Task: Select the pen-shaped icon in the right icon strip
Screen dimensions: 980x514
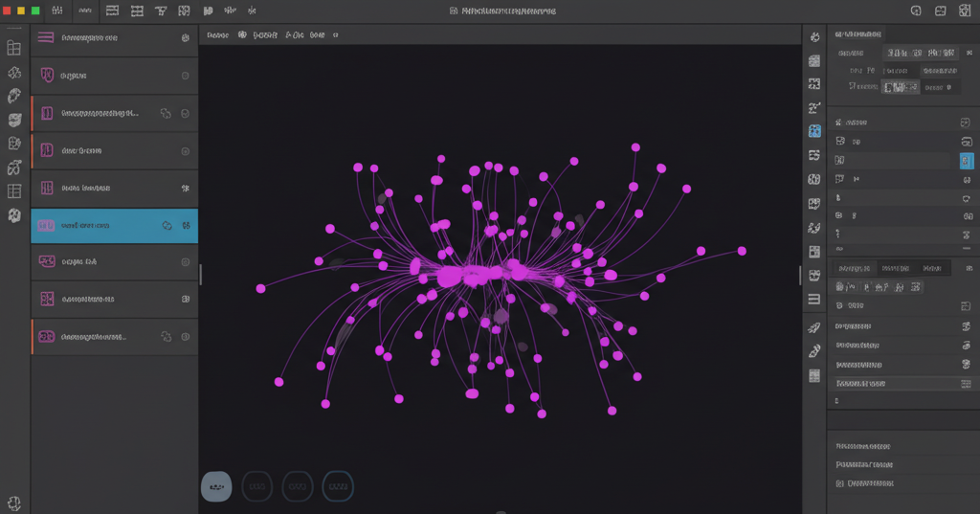Action: pyautogui.click(x=813, y=351)
